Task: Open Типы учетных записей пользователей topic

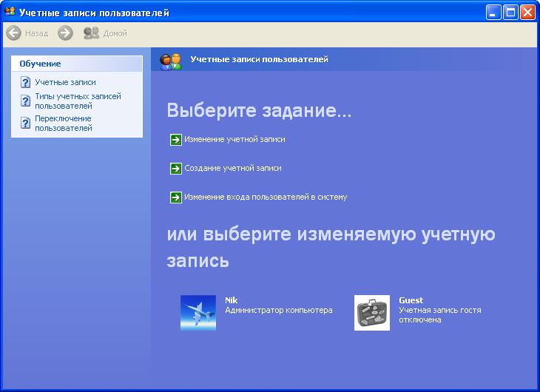Action: [78, 101]
